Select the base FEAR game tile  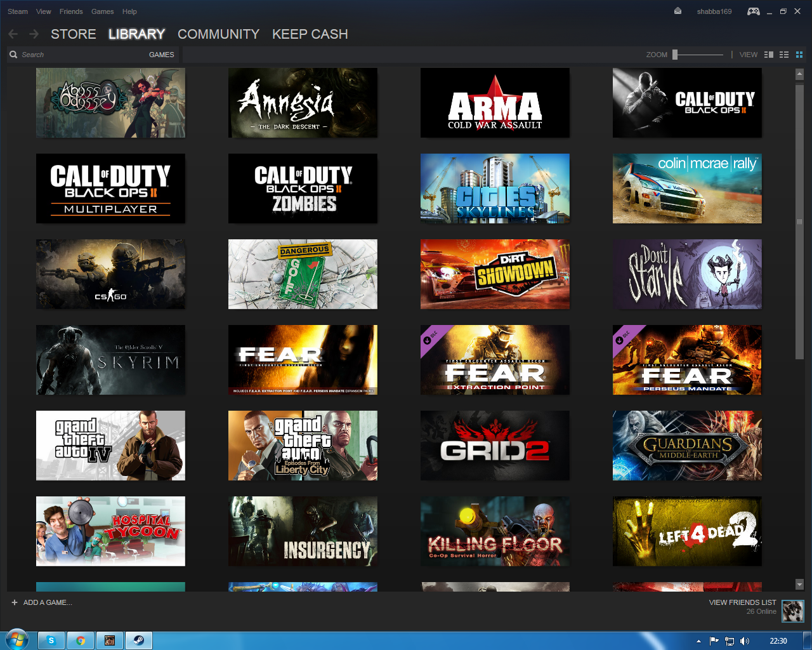(x=303, y=360)
